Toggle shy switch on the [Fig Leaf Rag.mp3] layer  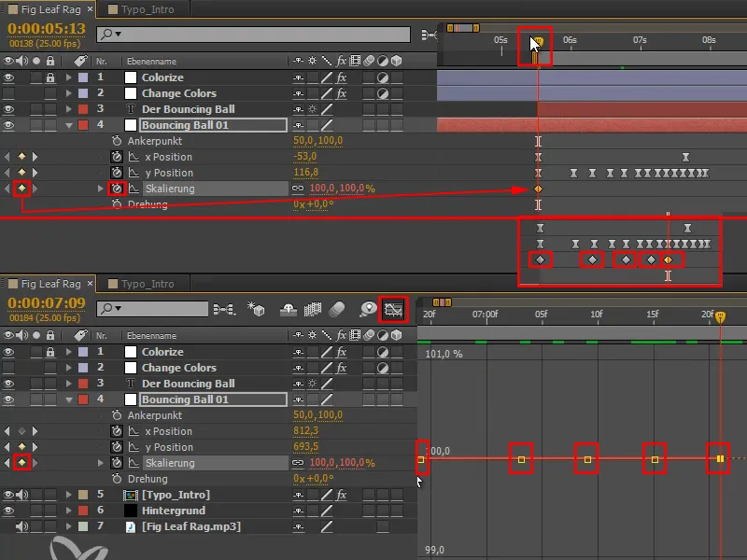(298, 526)
